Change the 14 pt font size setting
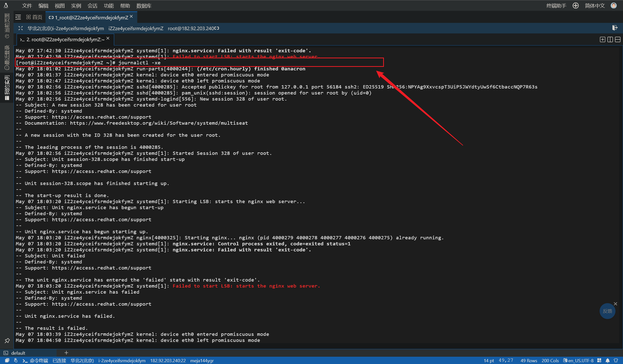The image size is (623, 364). tap(489, 360)
